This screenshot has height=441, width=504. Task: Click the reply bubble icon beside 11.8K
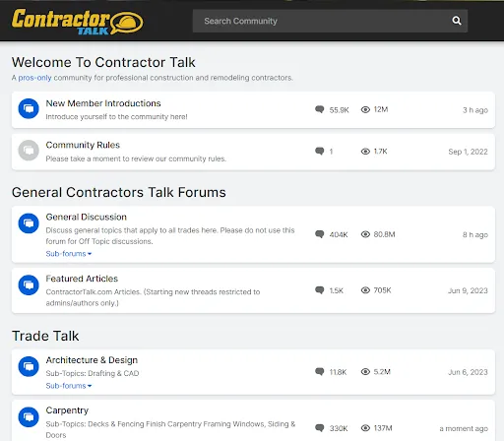[x=320, y=372]
